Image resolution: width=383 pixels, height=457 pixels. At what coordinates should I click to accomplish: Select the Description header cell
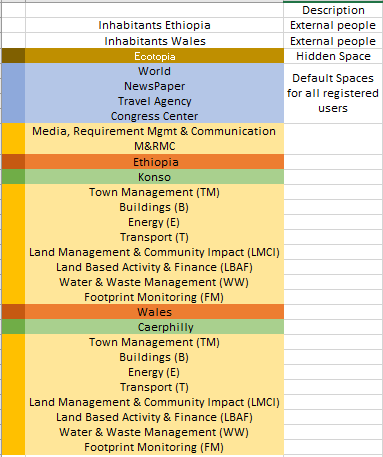[333, 10]
